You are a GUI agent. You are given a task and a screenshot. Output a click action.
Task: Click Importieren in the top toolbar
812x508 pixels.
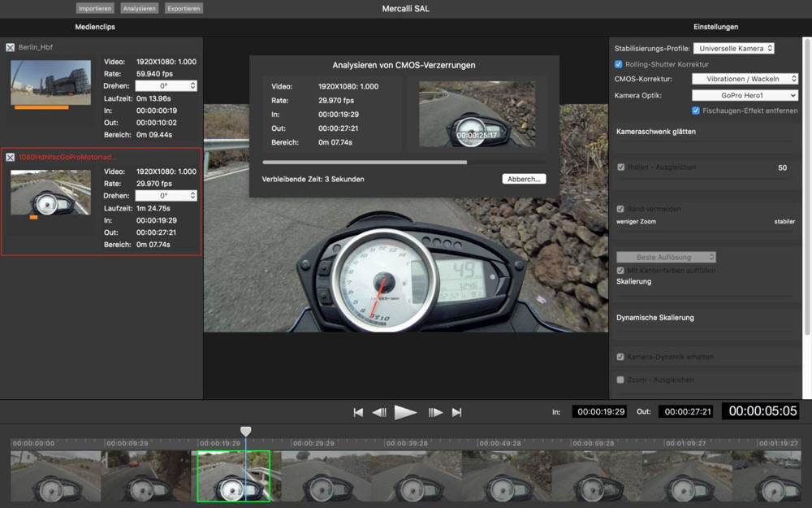tap(95, 8)
